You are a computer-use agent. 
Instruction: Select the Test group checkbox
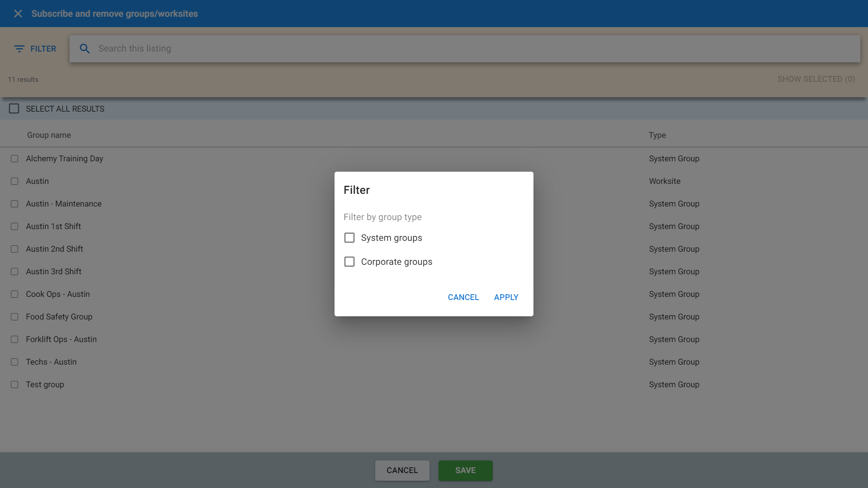(14, 385)
